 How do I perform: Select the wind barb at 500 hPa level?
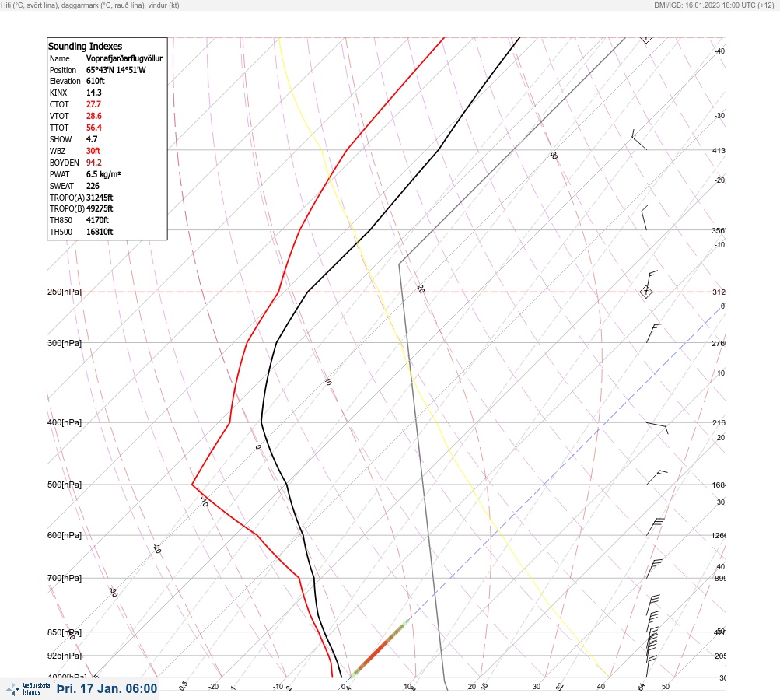click(656, 478)
